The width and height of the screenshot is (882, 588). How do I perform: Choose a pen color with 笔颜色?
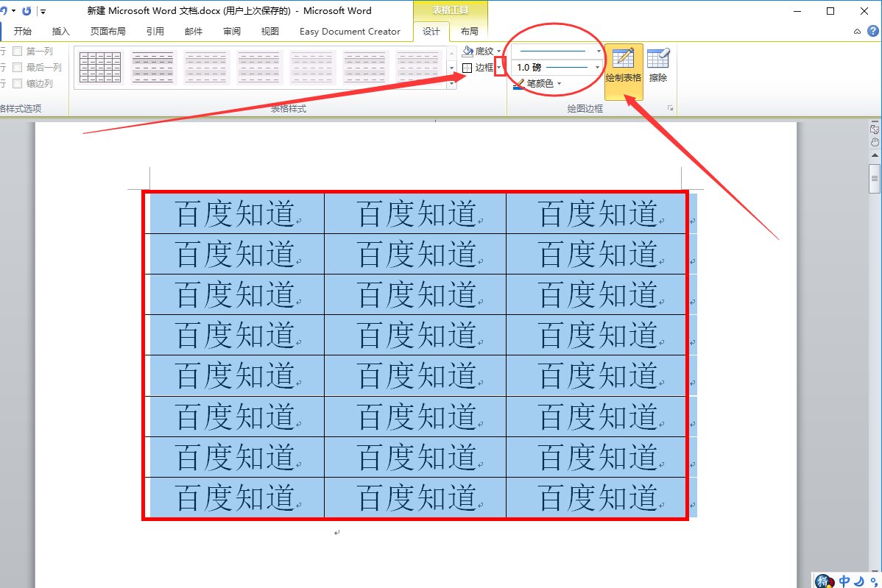pos(537,84)
